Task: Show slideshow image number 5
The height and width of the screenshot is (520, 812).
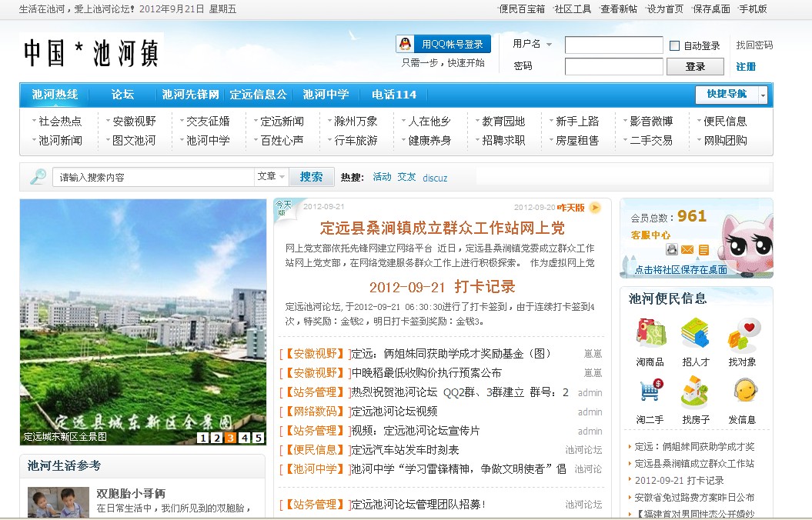Action: 258,438
